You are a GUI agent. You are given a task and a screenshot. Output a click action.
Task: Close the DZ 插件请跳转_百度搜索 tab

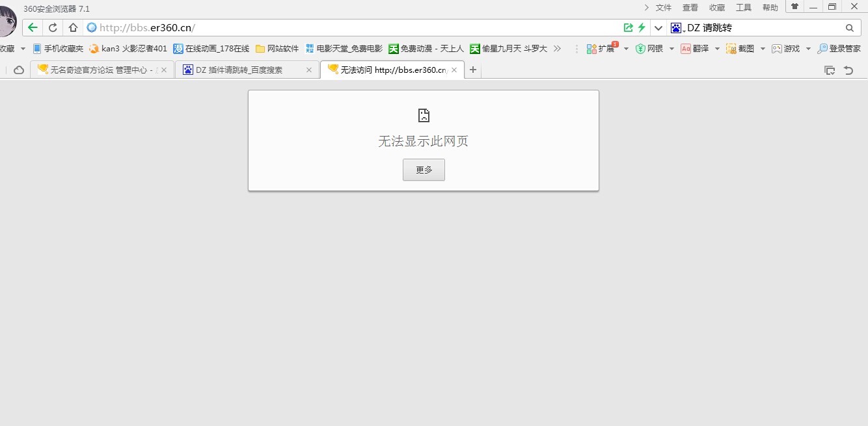tap(309, 70)
